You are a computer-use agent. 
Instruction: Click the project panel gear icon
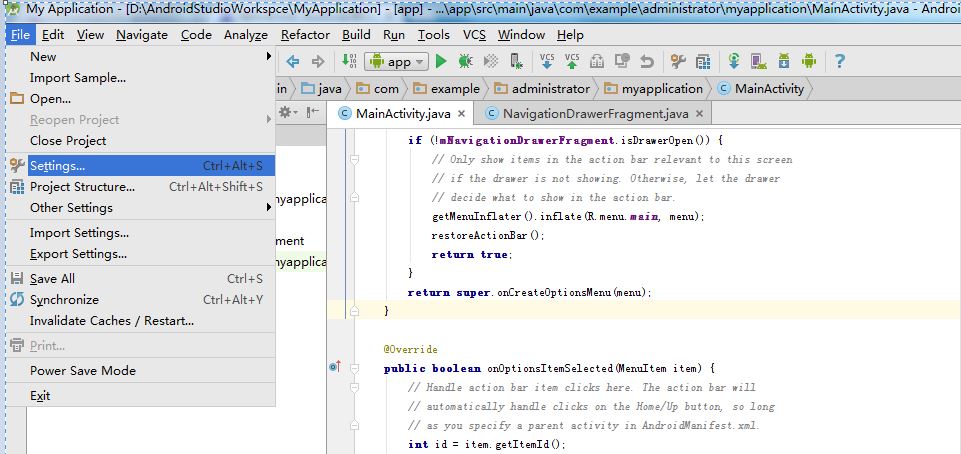click(x=287, y=113)
